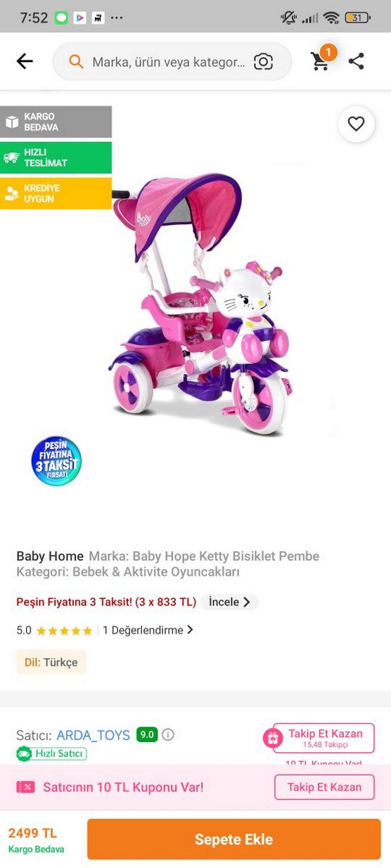Tap the 3 Taksit Fırsatı round badge
The height and width of the screenshot is (868, 391).
click(56, 461)
